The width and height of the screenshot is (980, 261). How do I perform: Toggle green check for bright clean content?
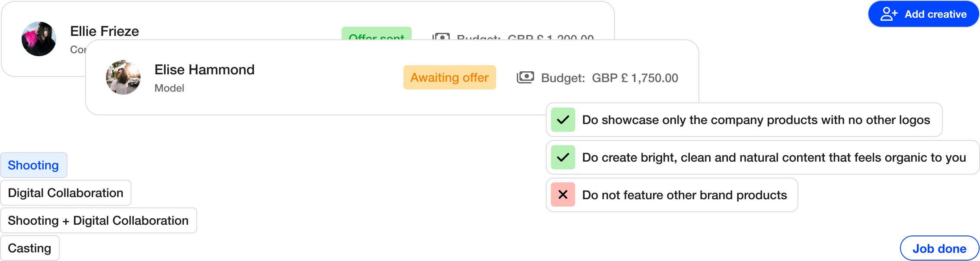tap(563, 157)
